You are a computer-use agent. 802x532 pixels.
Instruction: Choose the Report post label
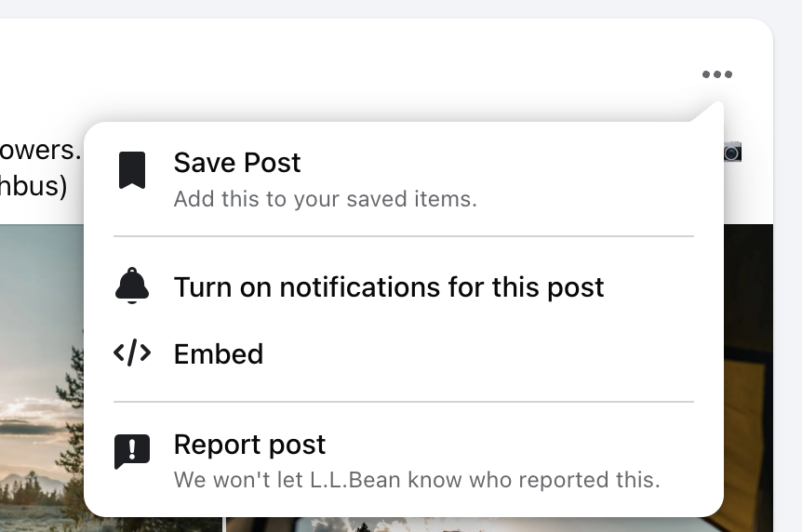(x=249, y=444)
